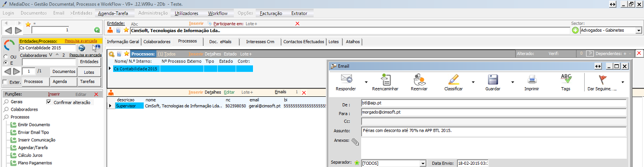This screenshot has width=644, height=167.
Task: Click the red X in Funções header
Action: coord(96,94)
